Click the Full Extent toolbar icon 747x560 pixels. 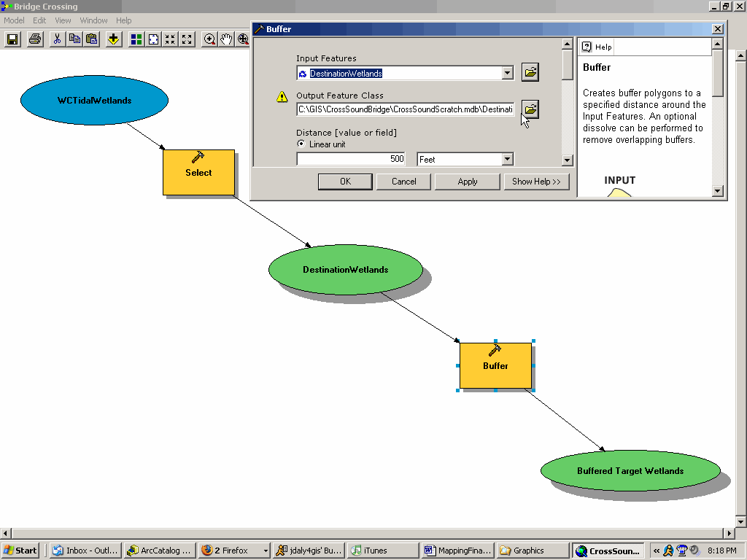[153, 39]
